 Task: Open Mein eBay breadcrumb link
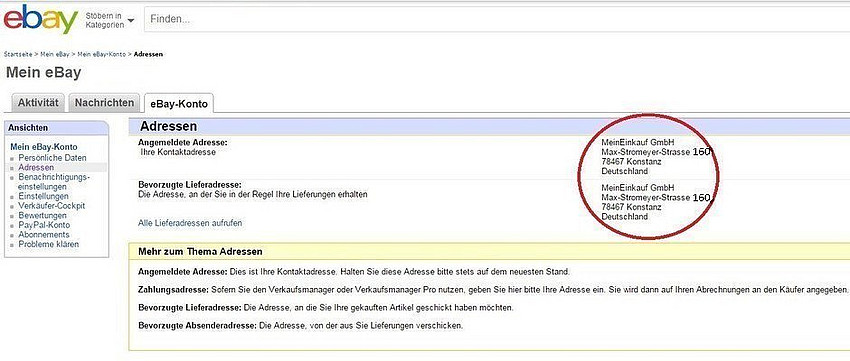[x=55, y=54]
